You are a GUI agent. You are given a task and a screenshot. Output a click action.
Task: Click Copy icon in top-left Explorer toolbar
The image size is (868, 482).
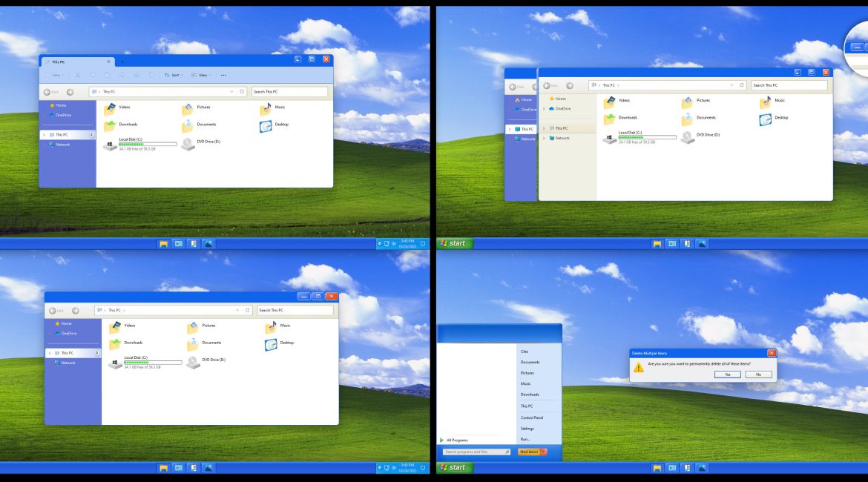click(93, 75)
